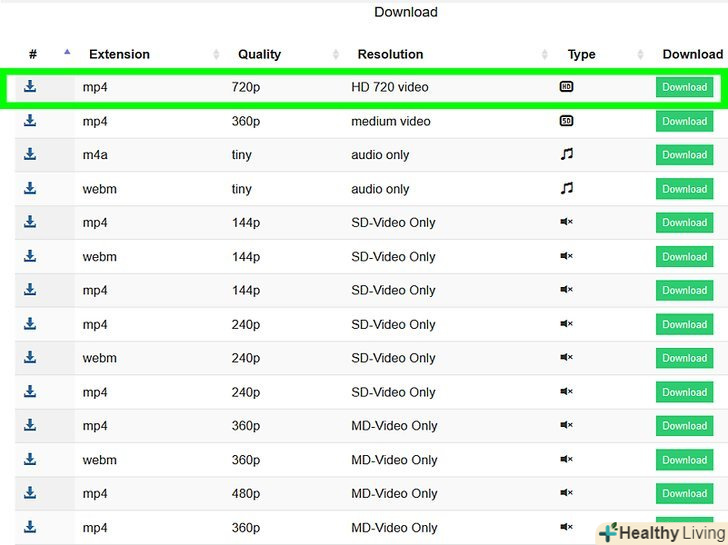Sort table by the # column arrow
Image resolution: width=728 pixels, height=545 pixels.
pos(67,52)
